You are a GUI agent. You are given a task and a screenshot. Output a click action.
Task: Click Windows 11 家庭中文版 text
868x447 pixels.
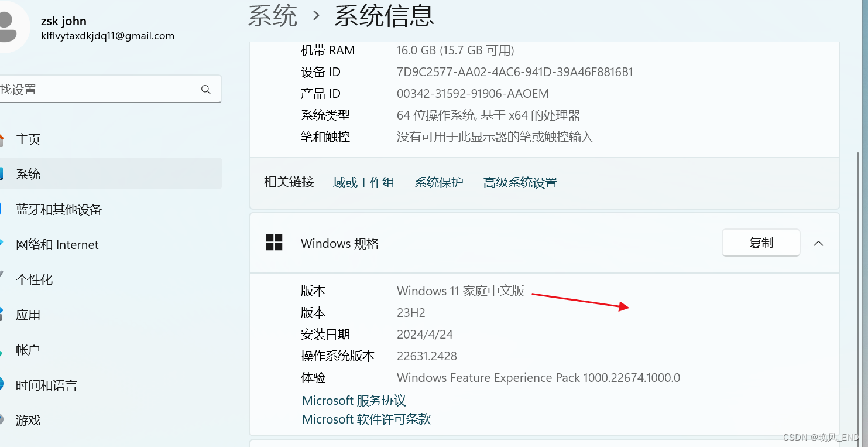[x=461, y=291]
